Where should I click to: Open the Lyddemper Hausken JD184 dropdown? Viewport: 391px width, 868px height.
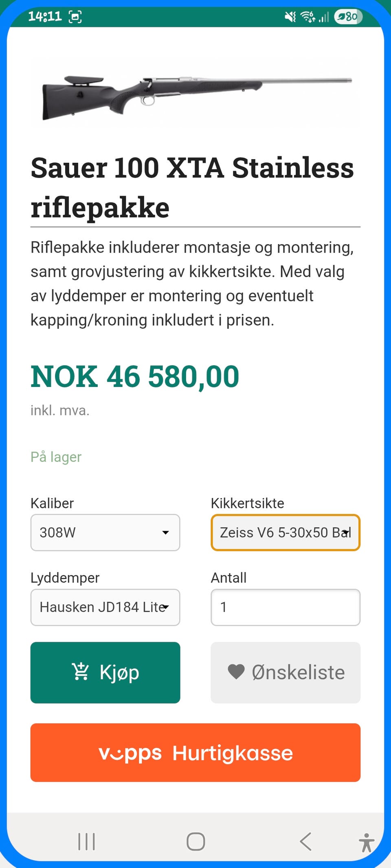pyautogui.click(x=105, y=607)
